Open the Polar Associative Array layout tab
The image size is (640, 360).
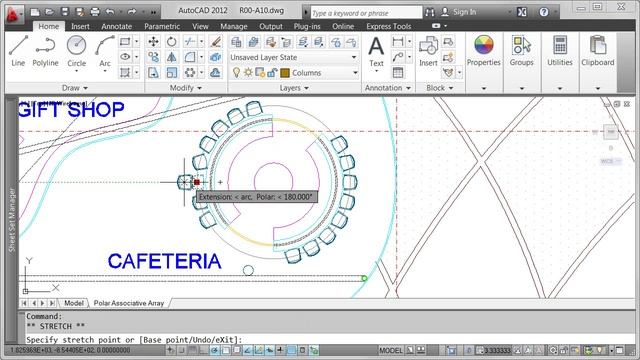[129, 303]
